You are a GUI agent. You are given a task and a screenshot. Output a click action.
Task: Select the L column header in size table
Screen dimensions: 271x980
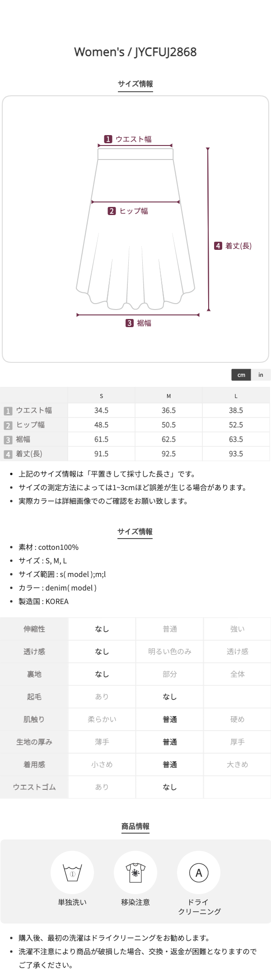point(236,396)
